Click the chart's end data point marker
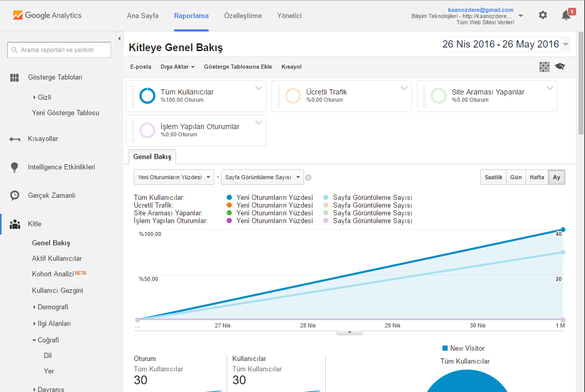Screen dimensions: 585x392 pos(563,230)
